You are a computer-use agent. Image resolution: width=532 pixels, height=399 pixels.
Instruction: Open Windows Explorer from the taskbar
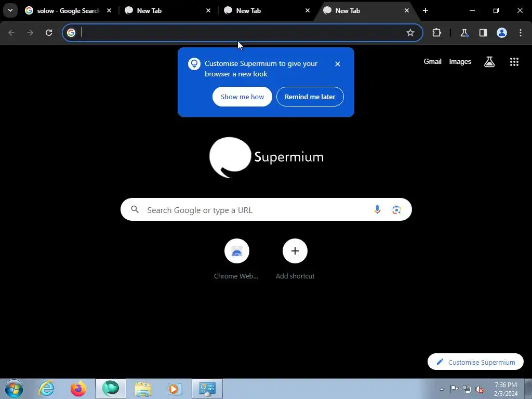143,389
